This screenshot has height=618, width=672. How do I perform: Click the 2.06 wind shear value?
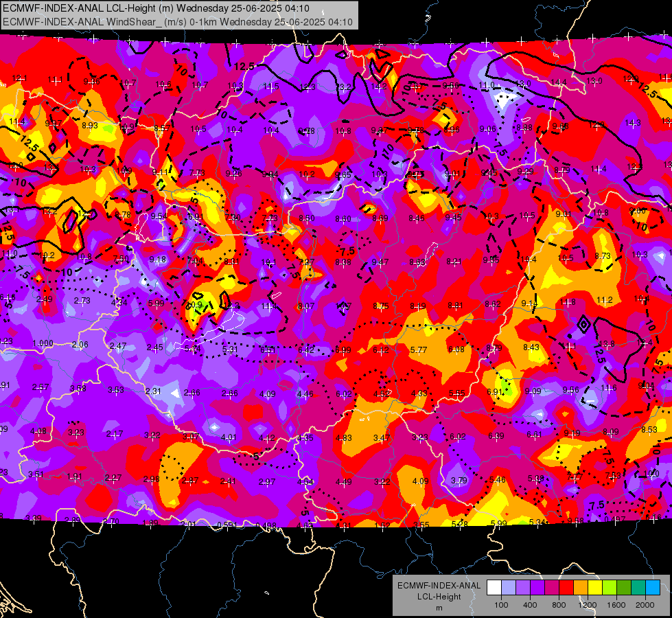coord(80,345)
